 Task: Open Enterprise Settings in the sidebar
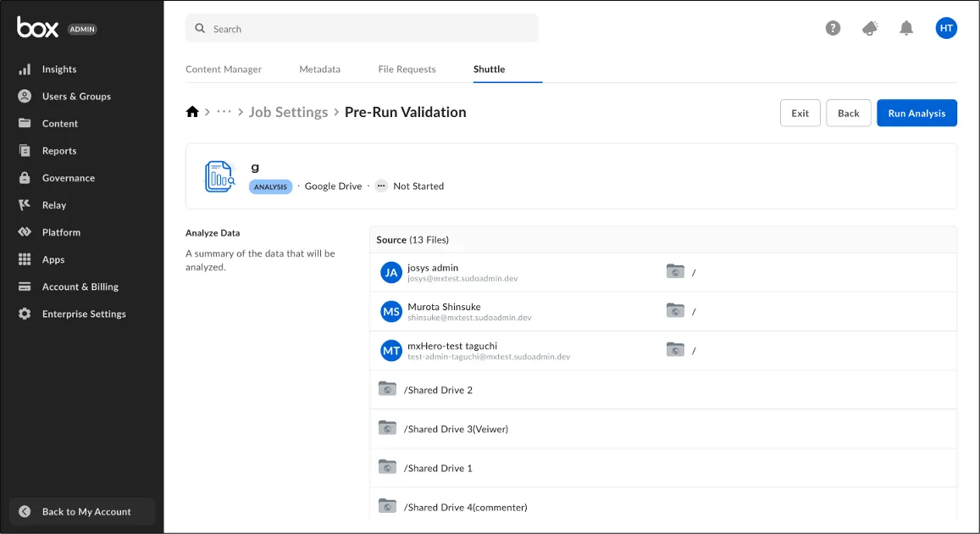pyautogui.click(x=84, y=314)
